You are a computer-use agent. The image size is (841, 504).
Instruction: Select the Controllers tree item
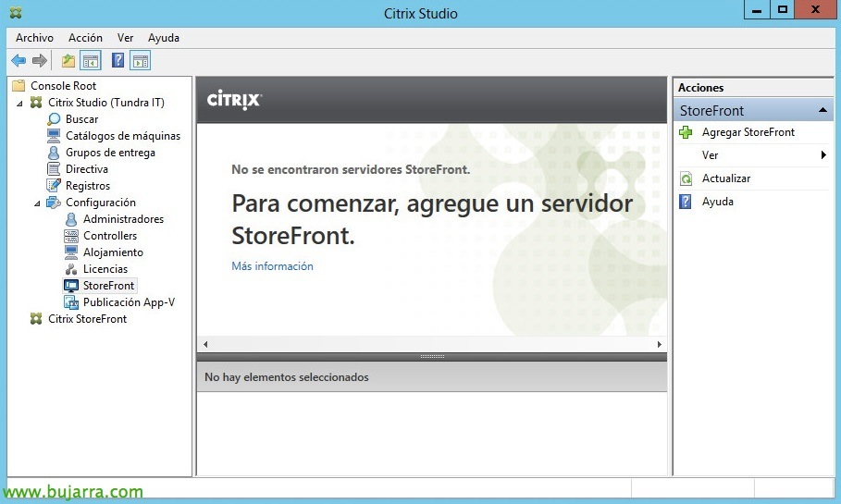coord(110,236)
